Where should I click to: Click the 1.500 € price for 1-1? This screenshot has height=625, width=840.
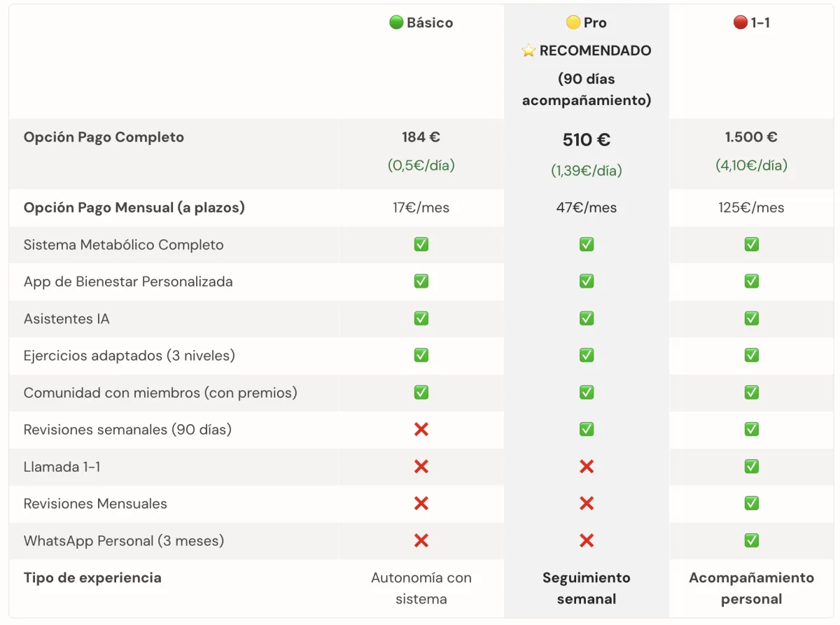(751, 137)
